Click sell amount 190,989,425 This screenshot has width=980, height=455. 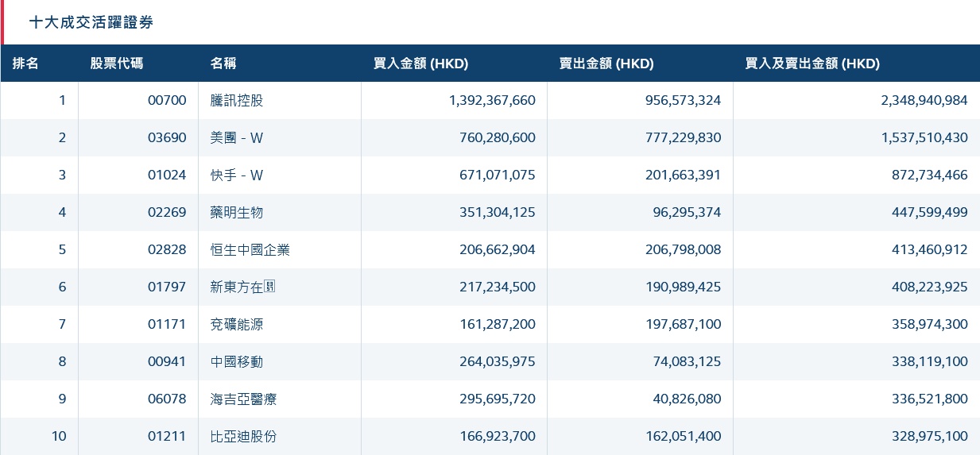pyautogui.click(x=684, y=287)
